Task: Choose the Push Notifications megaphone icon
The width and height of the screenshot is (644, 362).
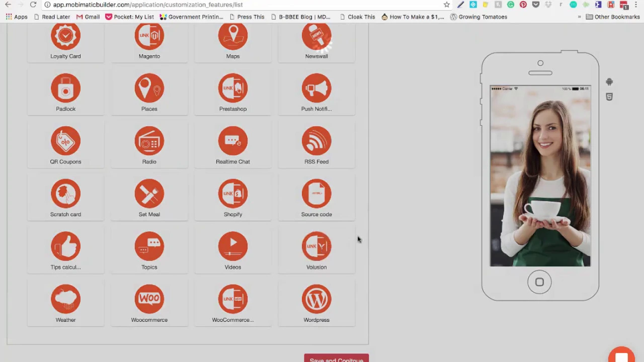Action: click(x=316, y=88)
